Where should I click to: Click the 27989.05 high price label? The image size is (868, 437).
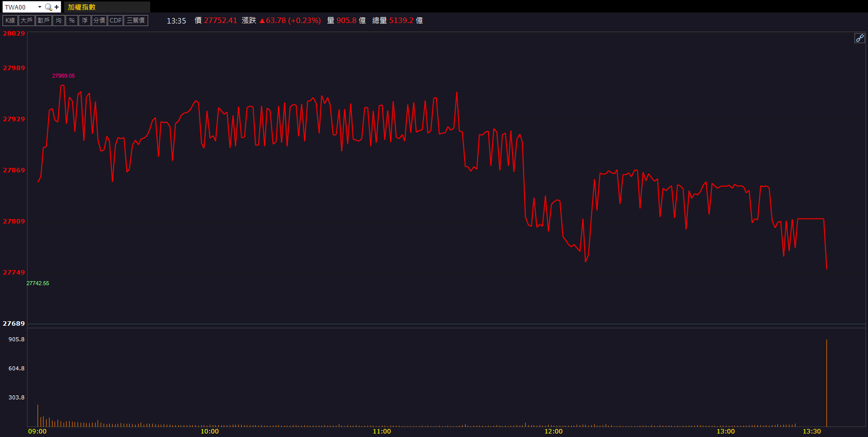(x=63, y=76)
